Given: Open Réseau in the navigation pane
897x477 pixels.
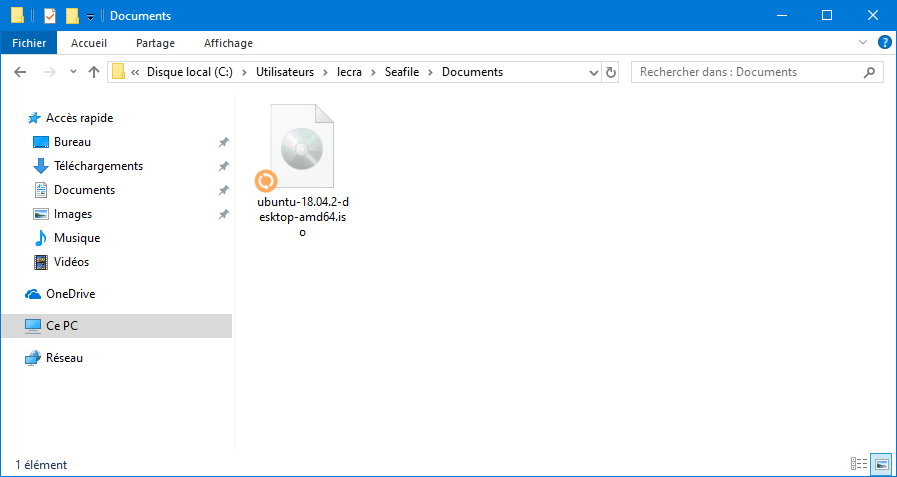Looking at the screenshot, I should (64, 358).
